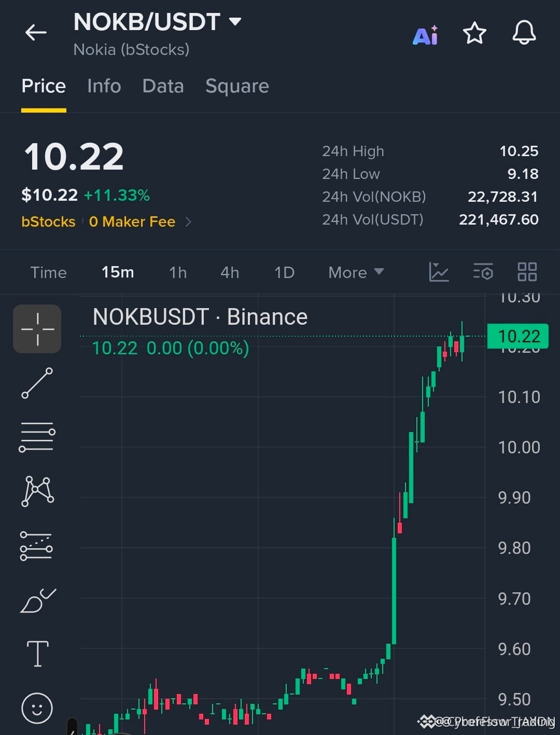The width and height of the screenshot is (560, 735).
Task: Go back using the arrow icon
Action: [x=36, y=33]
